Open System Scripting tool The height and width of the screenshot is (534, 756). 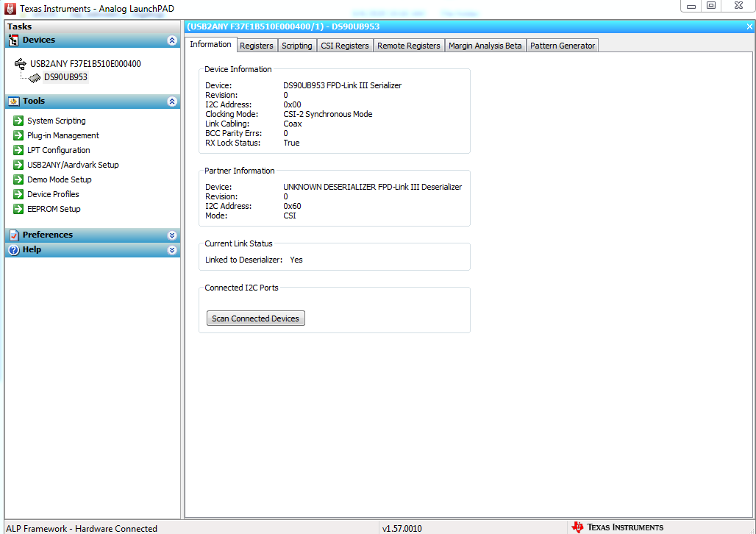[x=57, y=121]
